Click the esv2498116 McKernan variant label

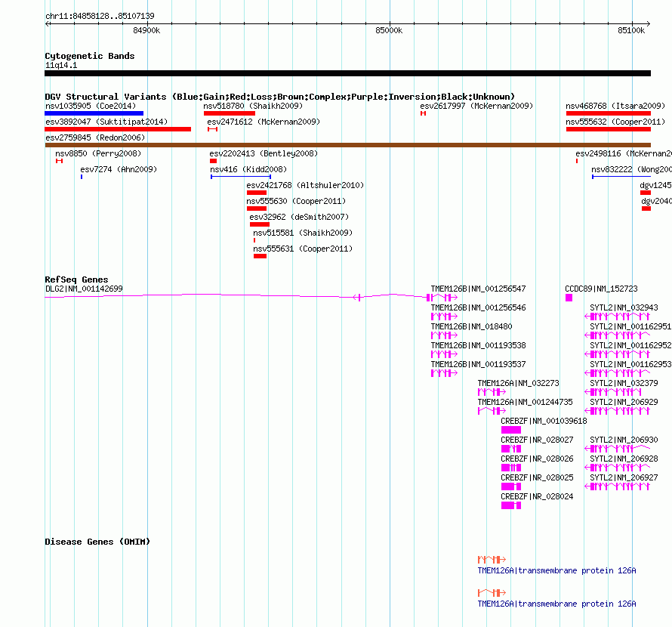click(624, 153)
